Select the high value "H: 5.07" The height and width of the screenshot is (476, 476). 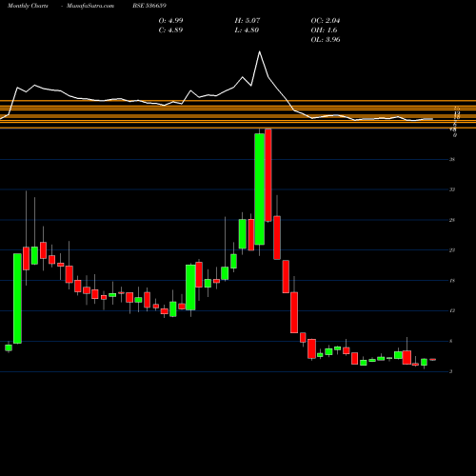coord(248,21)
